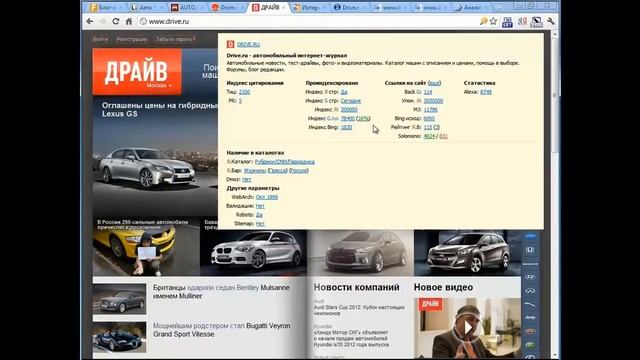Click the Jaguar logo in brand sidebar
640x360 pixels.
[530, 304]
